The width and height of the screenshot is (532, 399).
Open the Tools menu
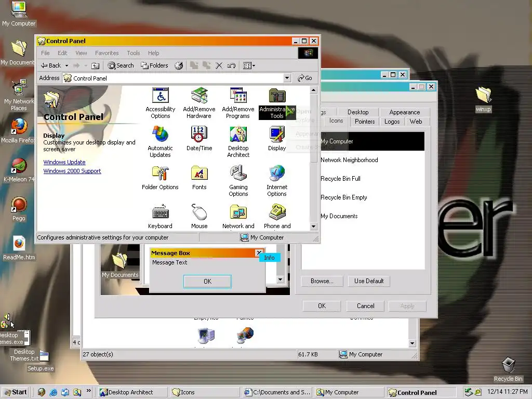point(134,53)
